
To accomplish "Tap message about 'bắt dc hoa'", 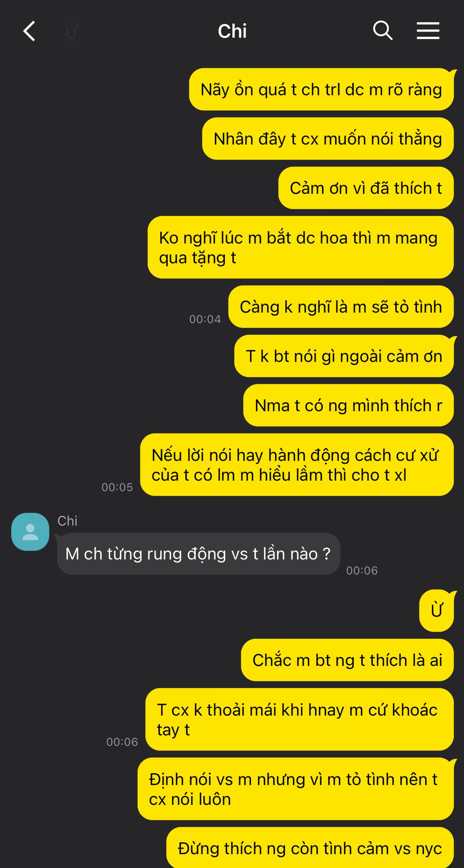I will coord(300,247).
